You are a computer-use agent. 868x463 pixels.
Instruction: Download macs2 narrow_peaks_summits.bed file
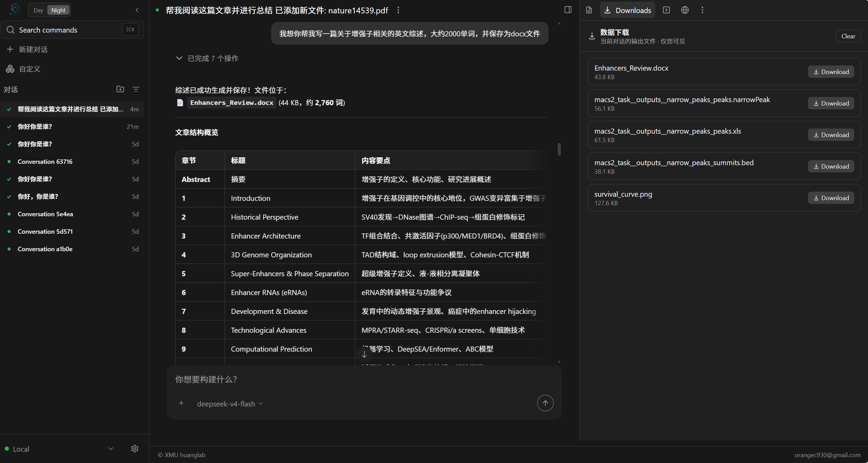pyautogui.click(x=831, y=166)
